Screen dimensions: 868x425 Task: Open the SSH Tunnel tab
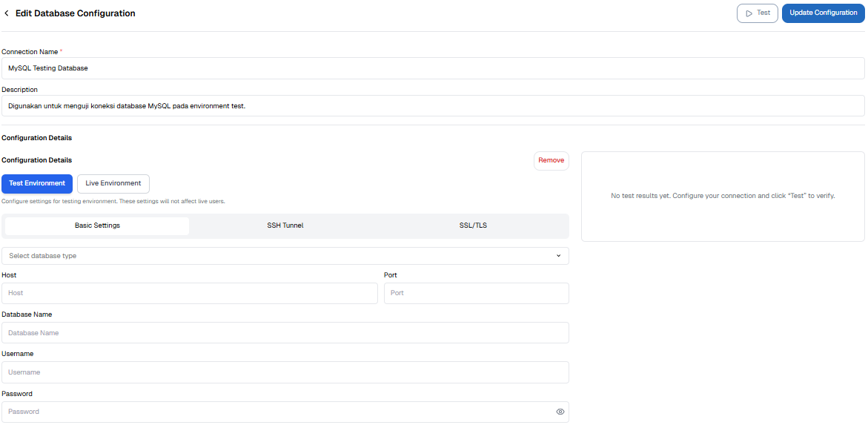point(285,226)
